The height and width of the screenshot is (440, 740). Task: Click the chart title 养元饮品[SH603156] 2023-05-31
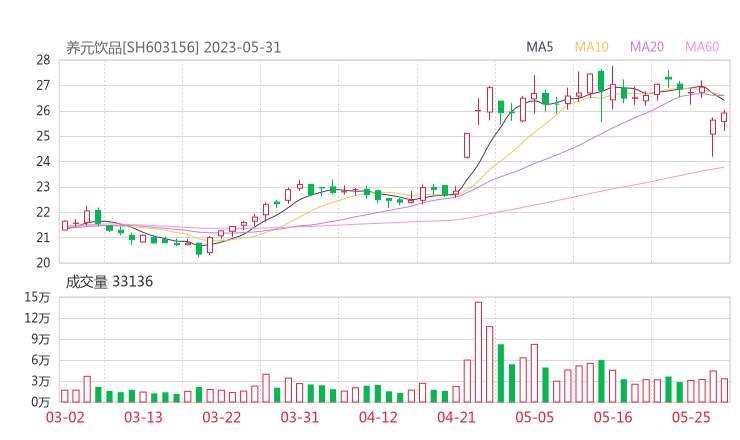point(173,48)
